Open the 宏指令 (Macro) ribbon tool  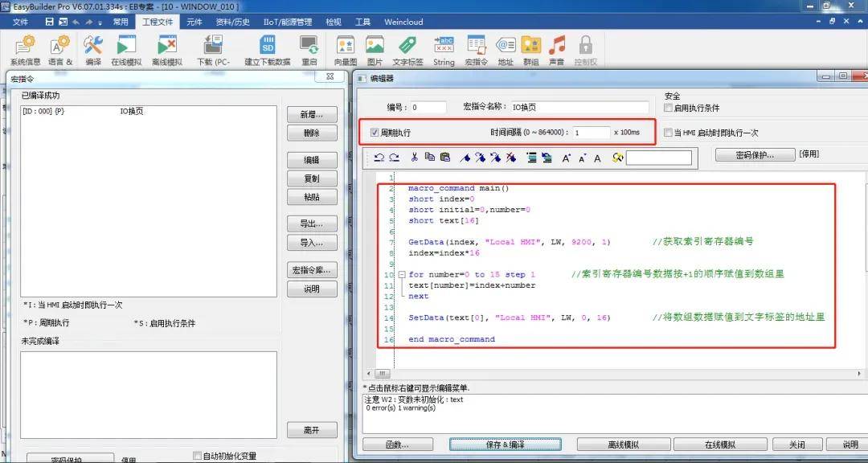pos(476,49)
